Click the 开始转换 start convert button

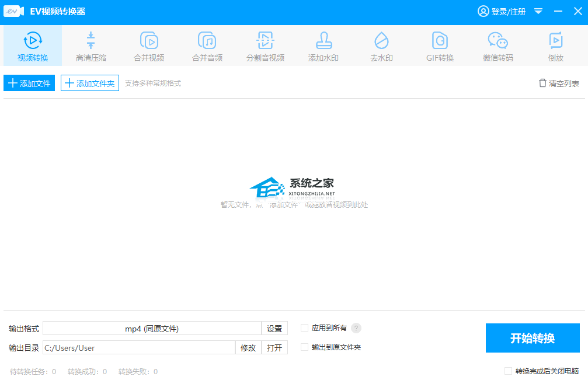[533, 338]
